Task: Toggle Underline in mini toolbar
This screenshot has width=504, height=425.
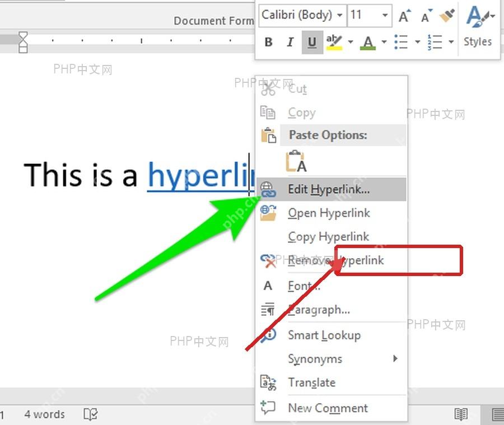Action: [312, 42]
